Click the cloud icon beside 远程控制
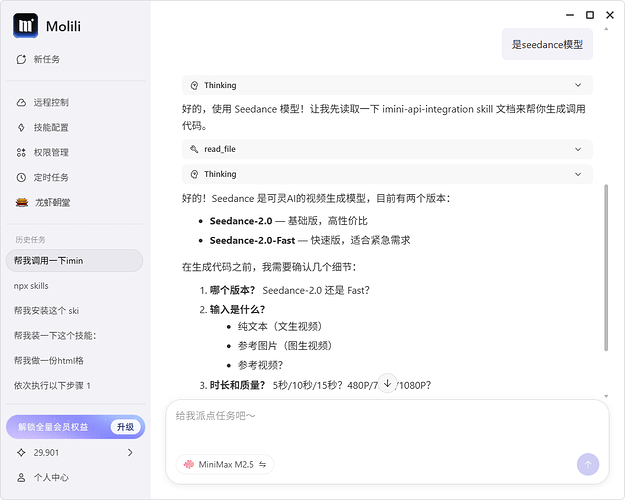 21,102
